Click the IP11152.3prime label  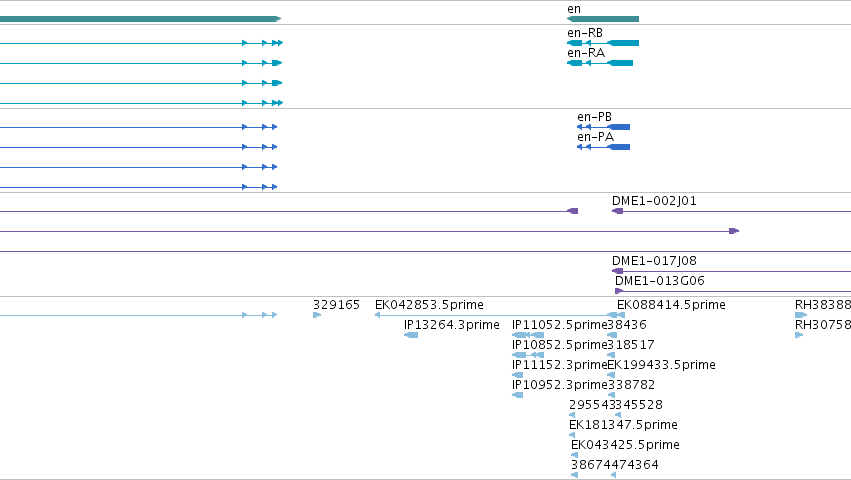(560, 365)
